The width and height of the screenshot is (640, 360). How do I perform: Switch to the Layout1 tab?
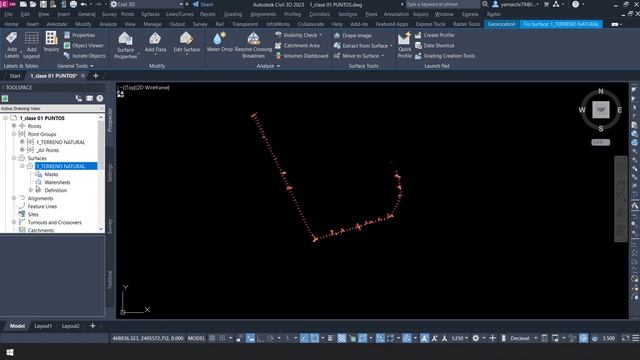point(43,326)
